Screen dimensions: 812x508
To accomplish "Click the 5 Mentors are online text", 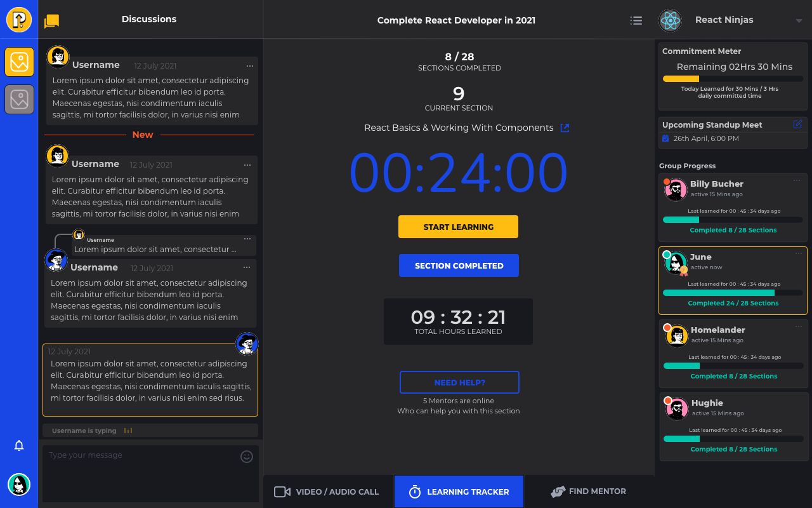I will (x=459, y=401).
